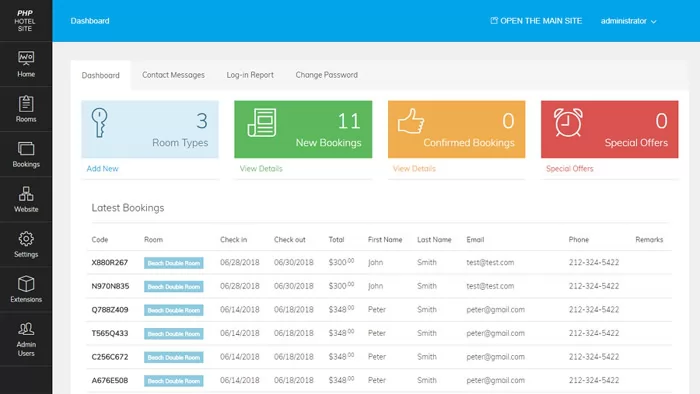Image resolution: width=700 pixels, height=394 pixels.
Task: Click the Remarks column header
Action: tap(649, 240)
